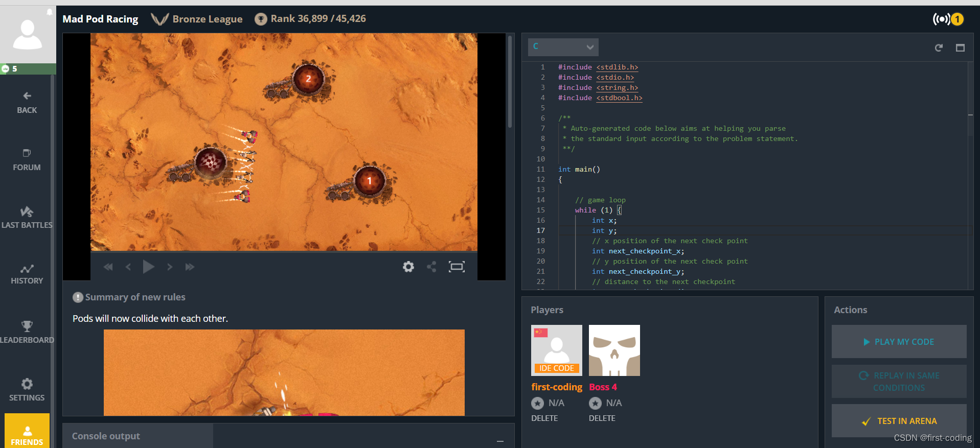The height and width of the screenshot is (448, 980).
Task: Open replay viewer settings gear
Action: coord(408,267)
